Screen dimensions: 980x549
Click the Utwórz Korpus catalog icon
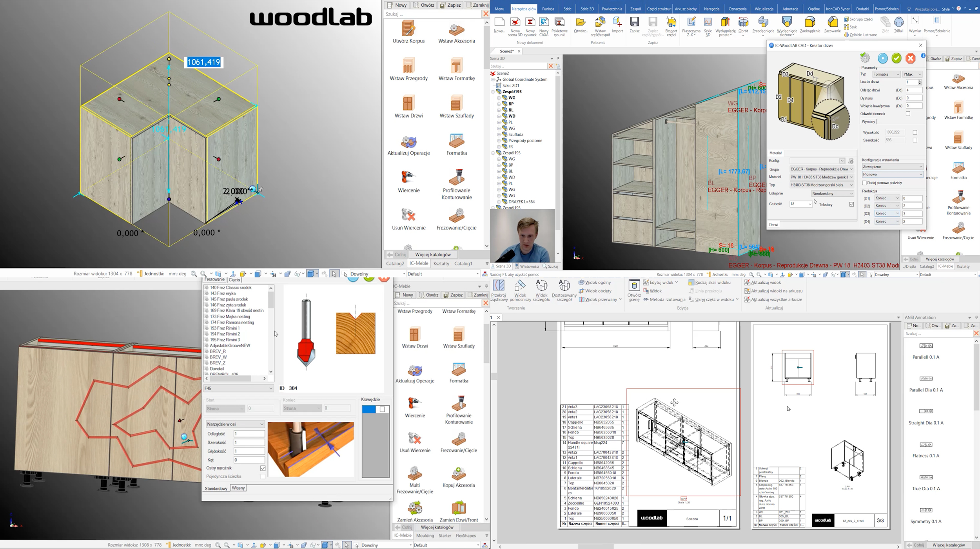[408, 29]
